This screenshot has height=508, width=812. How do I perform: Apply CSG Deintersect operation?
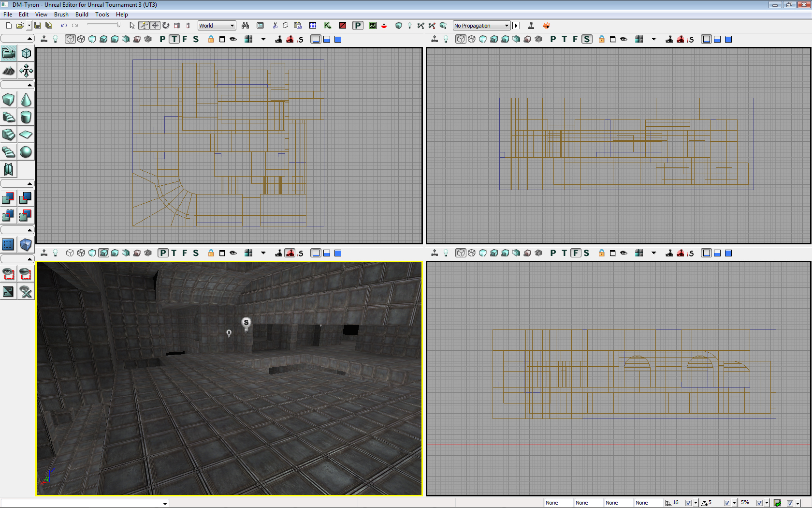pos(26,215)
